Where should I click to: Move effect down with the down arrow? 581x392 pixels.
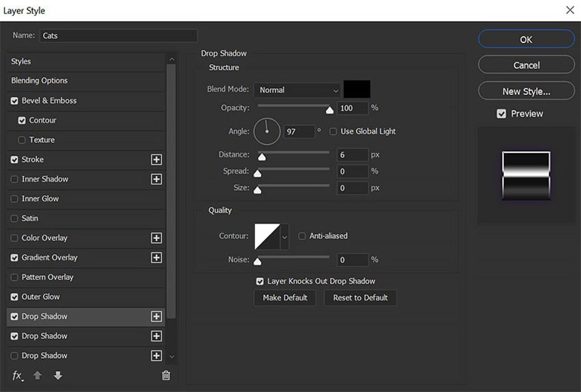tap(58, 376)
